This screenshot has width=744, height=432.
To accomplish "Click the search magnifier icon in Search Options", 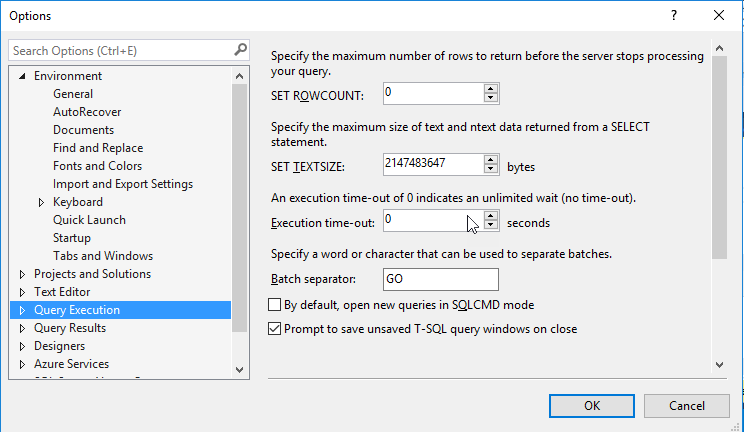I will tap(240, 50).
